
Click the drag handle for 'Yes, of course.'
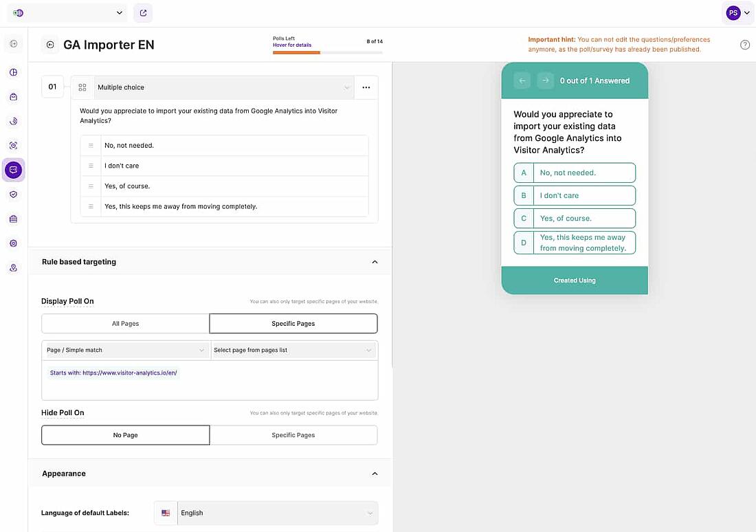(x=91, y=186)
